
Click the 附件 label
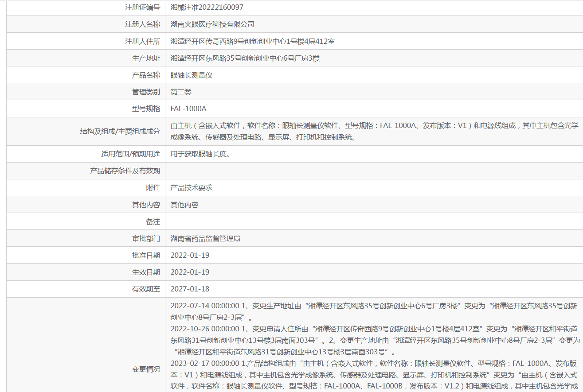[x=153, y=187]
